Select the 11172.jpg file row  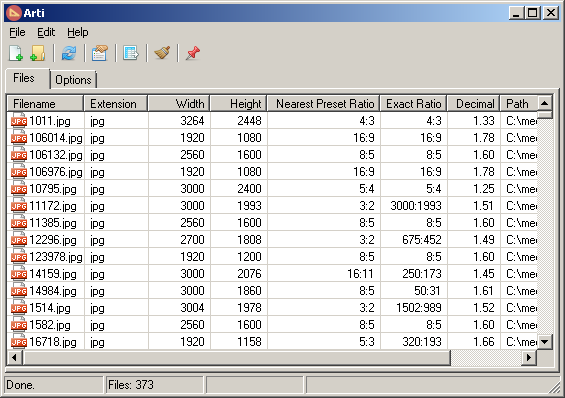272,206
